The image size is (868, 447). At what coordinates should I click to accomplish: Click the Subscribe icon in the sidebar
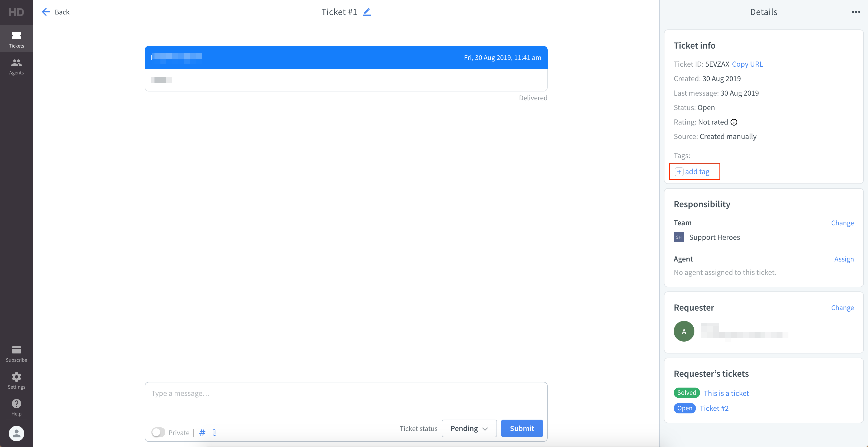pos(16,353)
